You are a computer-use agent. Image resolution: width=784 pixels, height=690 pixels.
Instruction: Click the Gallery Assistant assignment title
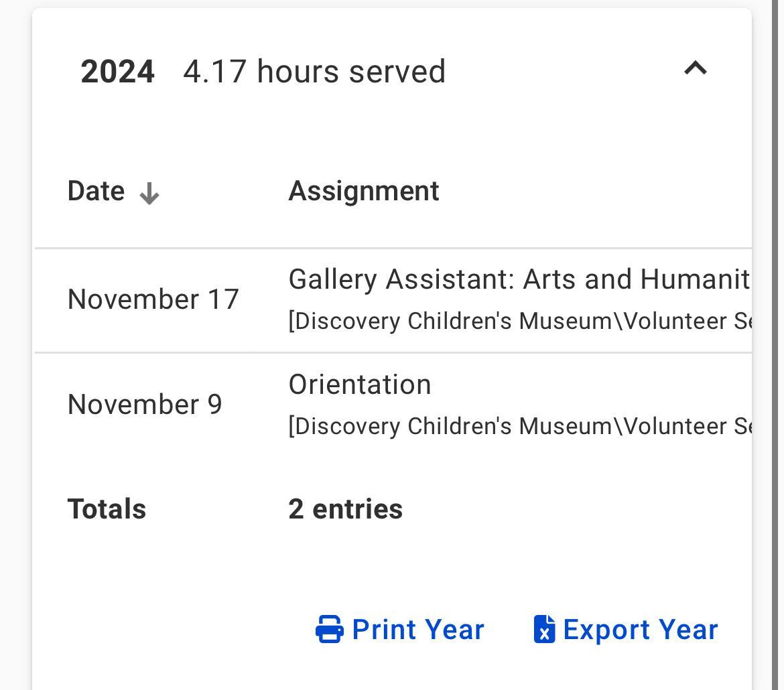(x=519, y=279)
